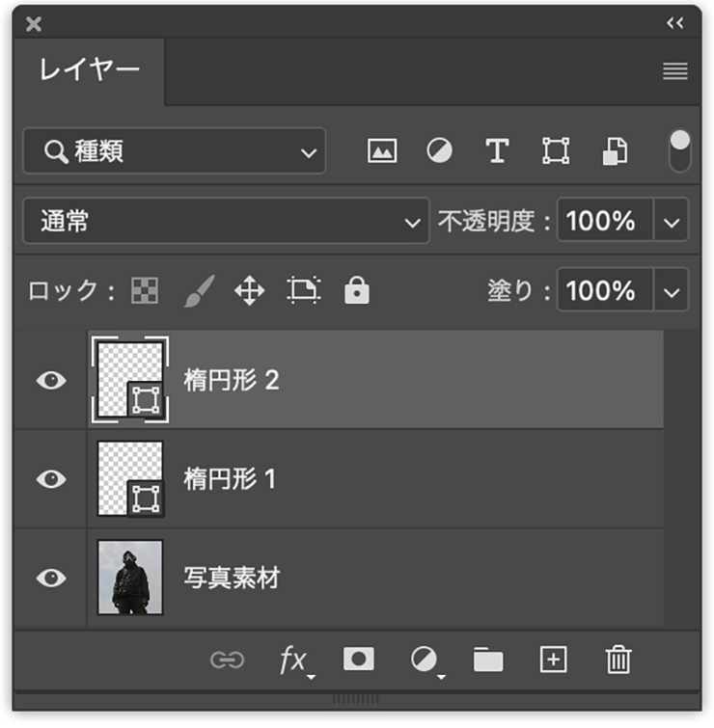This screenshot has height=728, width=714.
Task: Filter for smart objects icon
Action: [x=615, y=151]
